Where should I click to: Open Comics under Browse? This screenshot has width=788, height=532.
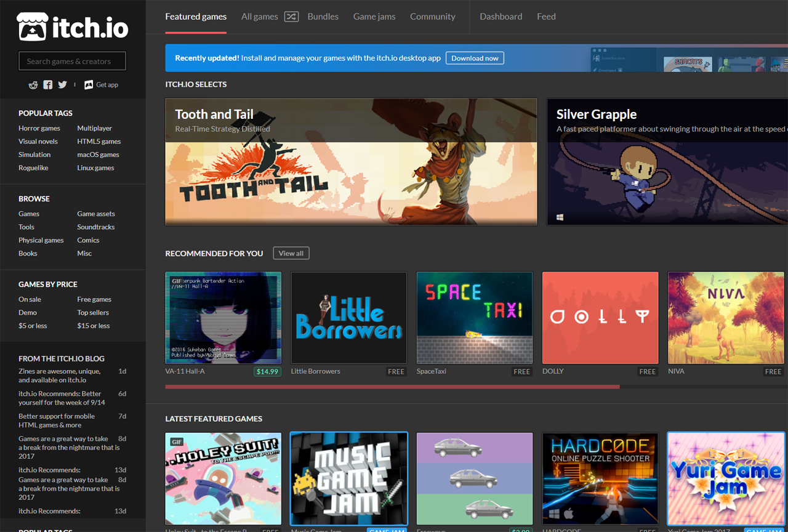[88, 240]
